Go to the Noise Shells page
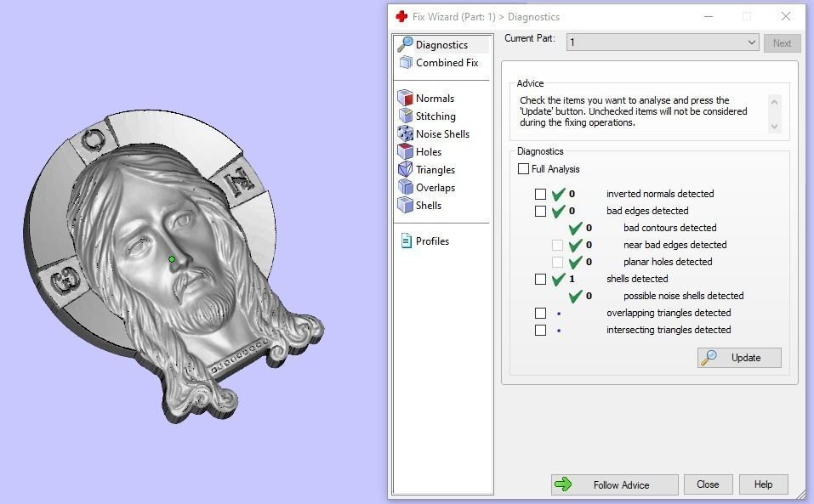Screen dimensions: 814x504 pos(442,134)
